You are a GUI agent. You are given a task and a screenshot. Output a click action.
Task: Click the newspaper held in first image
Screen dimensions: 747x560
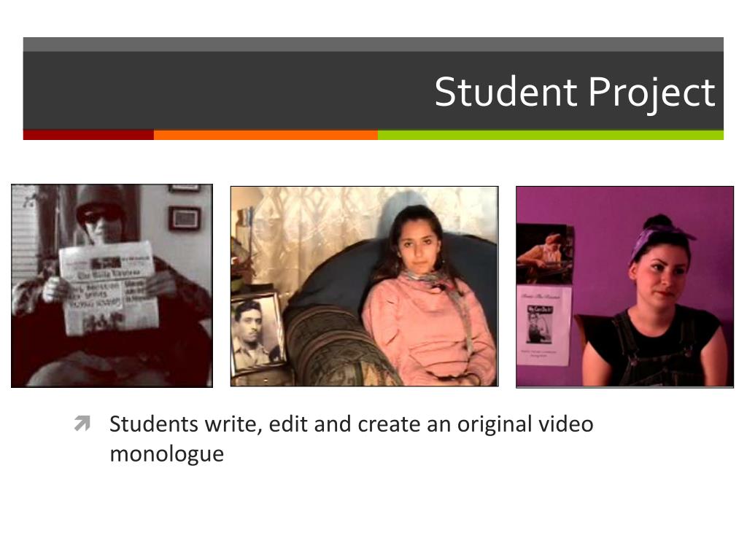(x=109, y=288)
